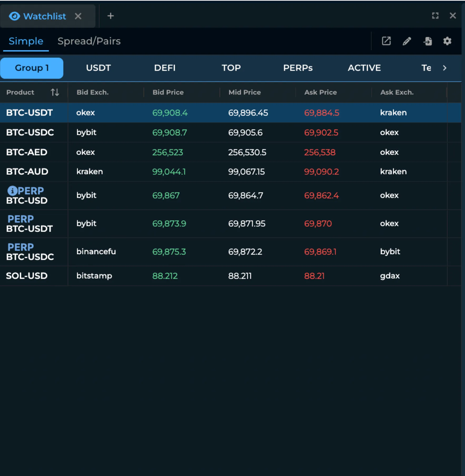Screen dimensions: 465x476
Task: Close the Watchlist tab
Action: point(78,16)
